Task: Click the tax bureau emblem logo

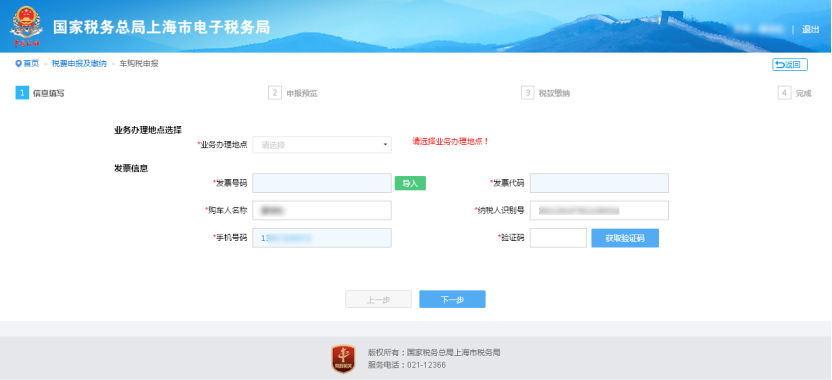Action: pos(26,27)
